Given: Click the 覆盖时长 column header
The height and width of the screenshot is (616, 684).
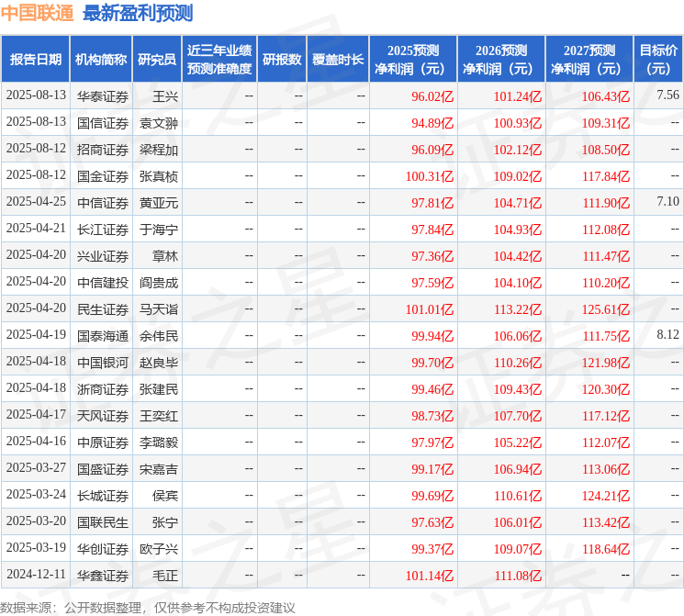Looking at the screenshot, I should 338,60.
